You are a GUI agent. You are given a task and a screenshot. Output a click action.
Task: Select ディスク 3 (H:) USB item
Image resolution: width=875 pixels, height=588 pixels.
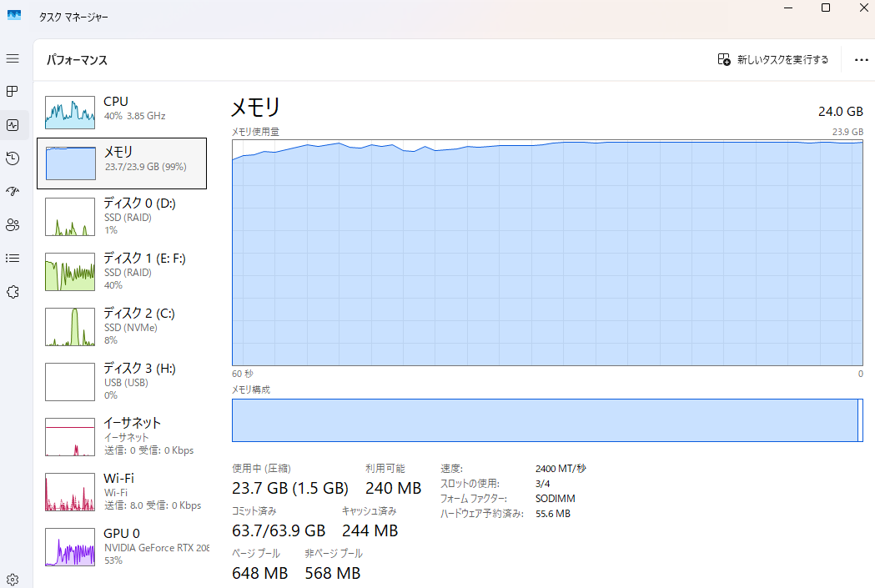point(122,382)
